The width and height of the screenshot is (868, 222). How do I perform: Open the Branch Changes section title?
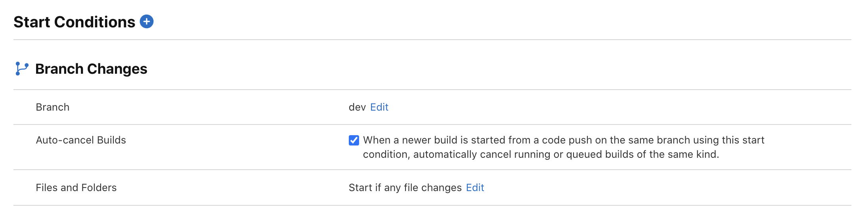(91, 69)
